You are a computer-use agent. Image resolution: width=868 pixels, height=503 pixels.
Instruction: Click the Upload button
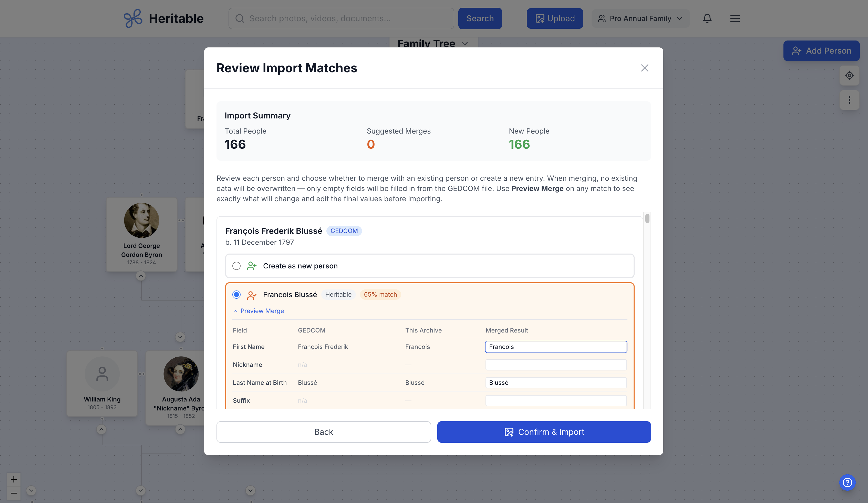click(x=555, y=18)
